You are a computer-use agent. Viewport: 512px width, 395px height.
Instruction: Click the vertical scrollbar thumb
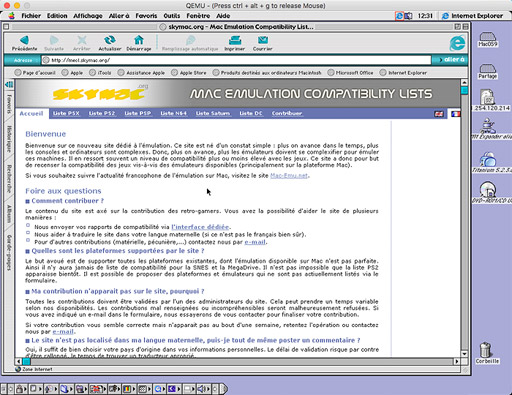[x=464, y=90]
